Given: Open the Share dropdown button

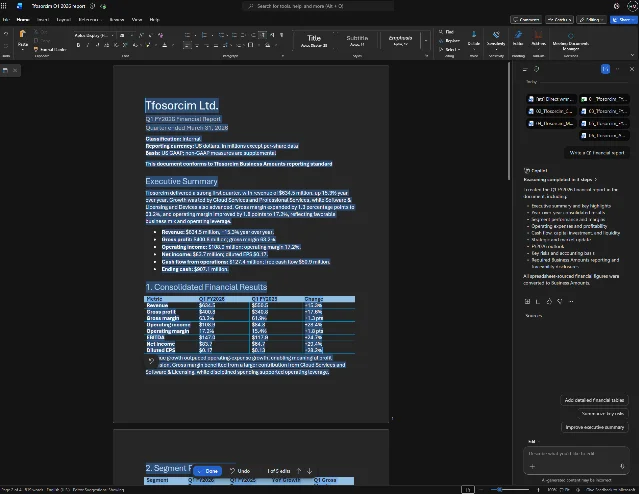Looking at the screenshot, I should coord(623,20).
